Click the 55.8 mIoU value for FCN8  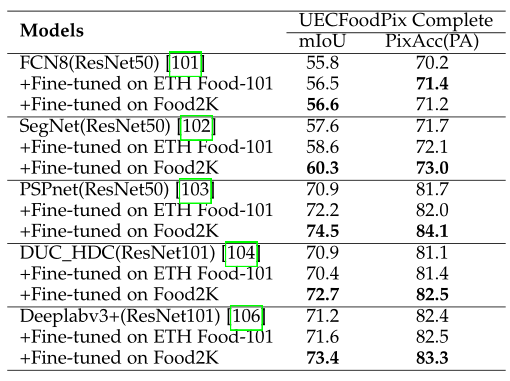[322, 63]
